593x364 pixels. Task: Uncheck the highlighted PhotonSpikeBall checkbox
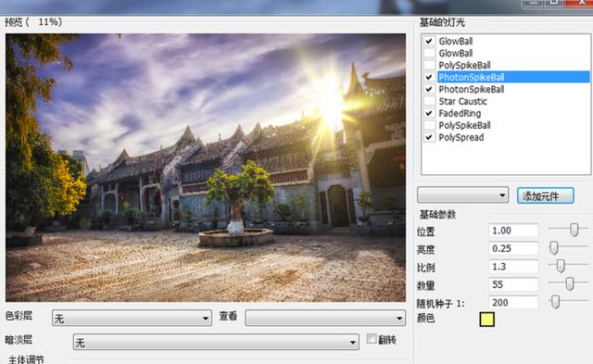429,77
